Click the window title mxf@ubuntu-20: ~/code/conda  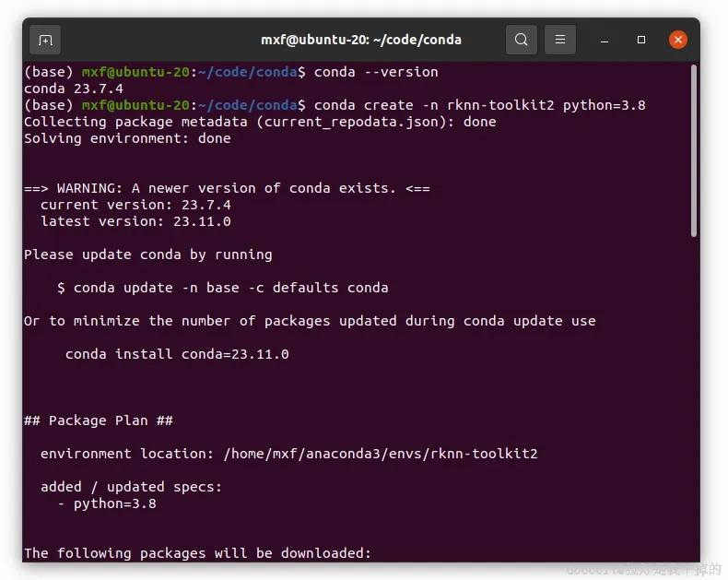[x=360, y=40]
